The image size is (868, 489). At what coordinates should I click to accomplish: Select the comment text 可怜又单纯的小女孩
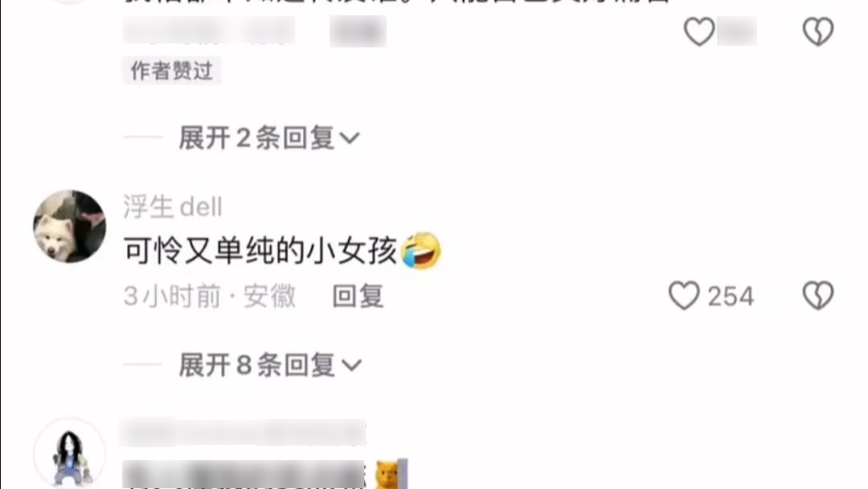(260, 251)
